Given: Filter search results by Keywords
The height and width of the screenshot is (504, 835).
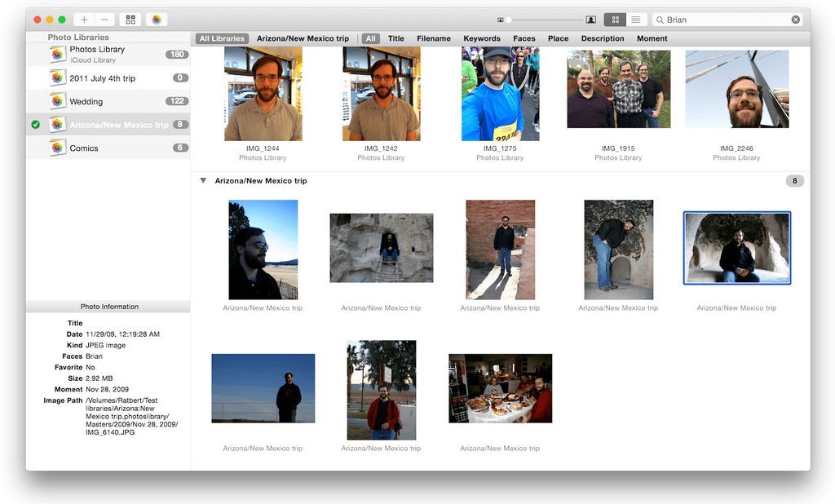Looking at the screenshot, I should pos(481,38).
